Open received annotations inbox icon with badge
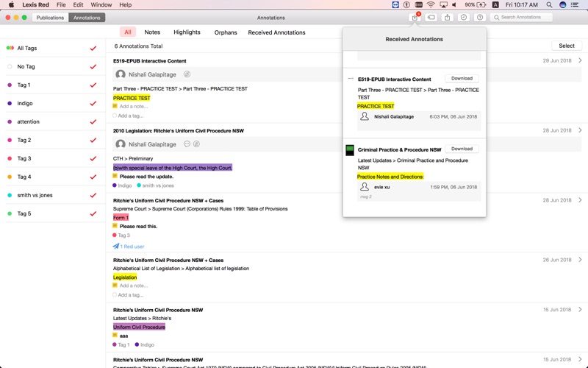The width and height of the screenshot is (588, 368). [415, 17]
